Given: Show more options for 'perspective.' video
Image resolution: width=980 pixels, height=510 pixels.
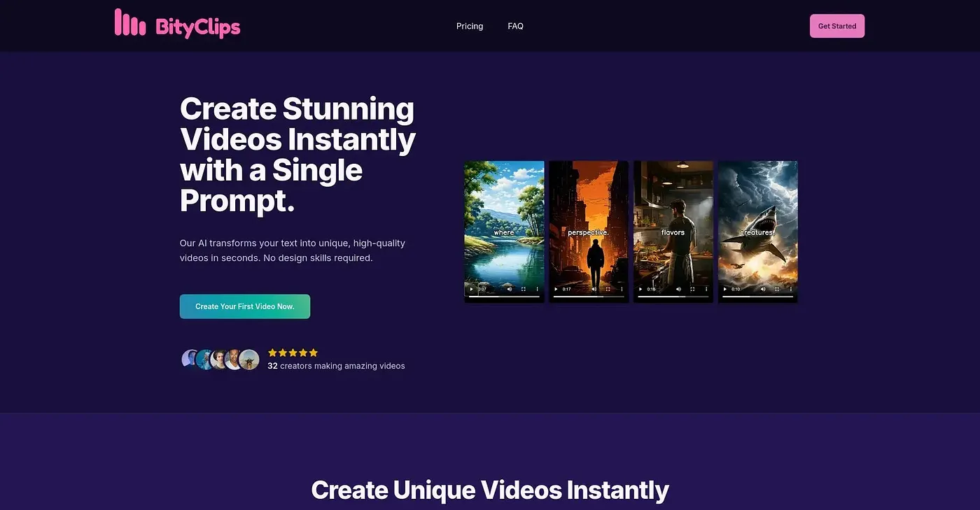Looking at the screenshot, I should tap(622, 289).
